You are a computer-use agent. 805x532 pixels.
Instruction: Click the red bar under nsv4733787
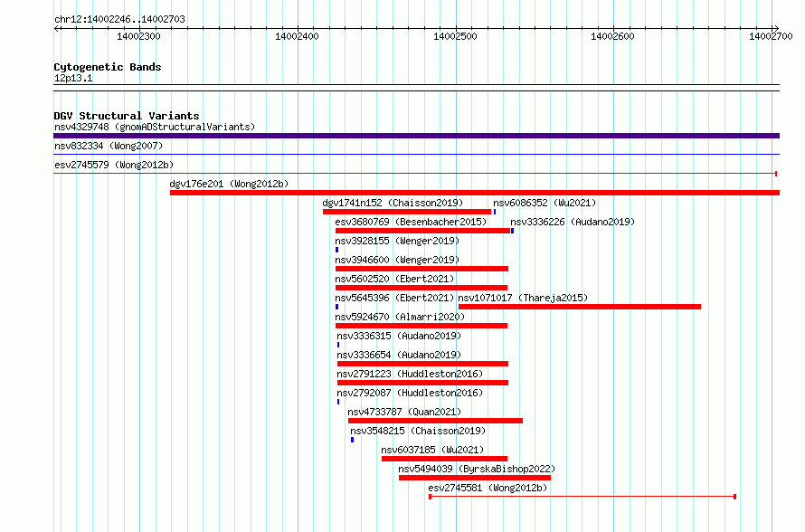(x=435, y=421)
